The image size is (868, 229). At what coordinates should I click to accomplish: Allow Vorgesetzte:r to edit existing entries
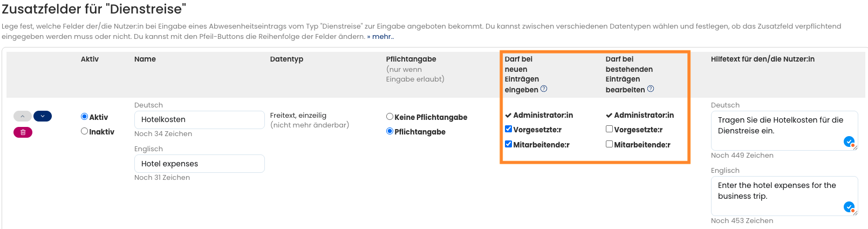pos(609,129)
